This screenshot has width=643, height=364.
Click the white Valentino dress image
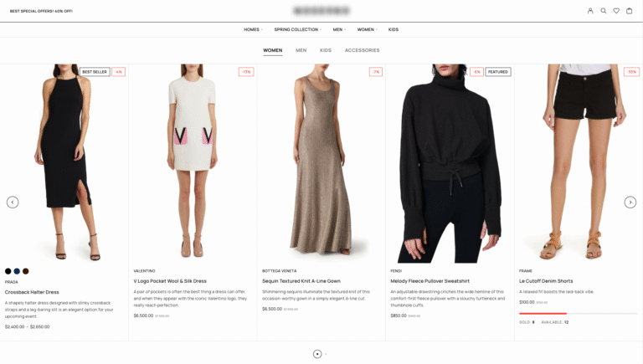[x=193, y=163]
